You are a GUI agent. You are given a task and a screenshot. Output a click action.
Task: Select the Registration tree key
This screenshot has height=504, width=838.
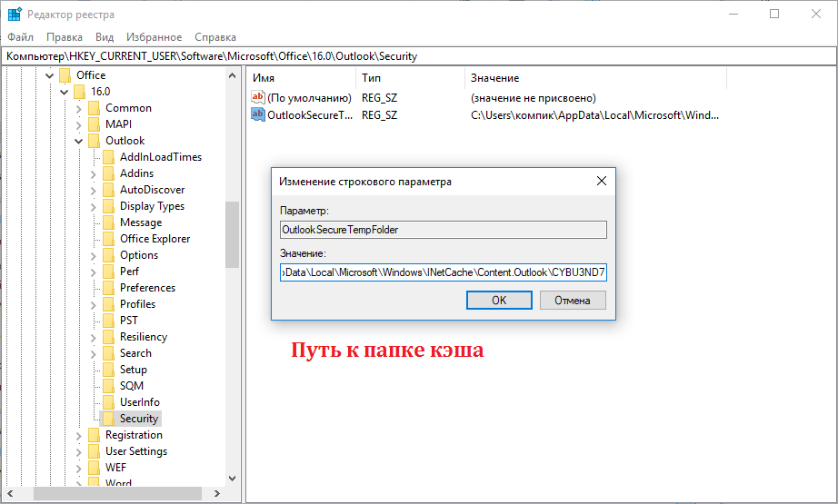(134, 435)
